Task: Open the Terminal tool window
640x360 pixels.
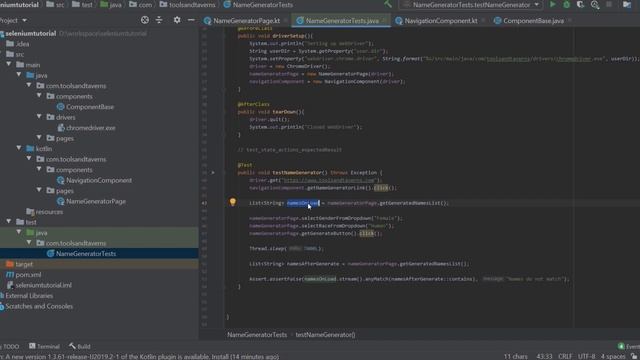Action: 44,346
